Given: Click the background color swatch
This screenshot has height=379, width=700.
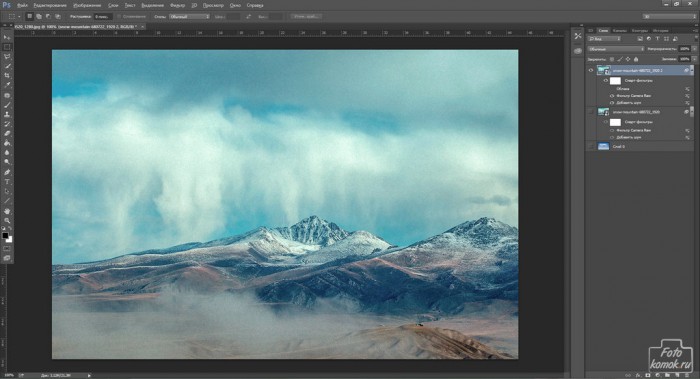Looking at the screenshot, I should [x=9, y=239].
